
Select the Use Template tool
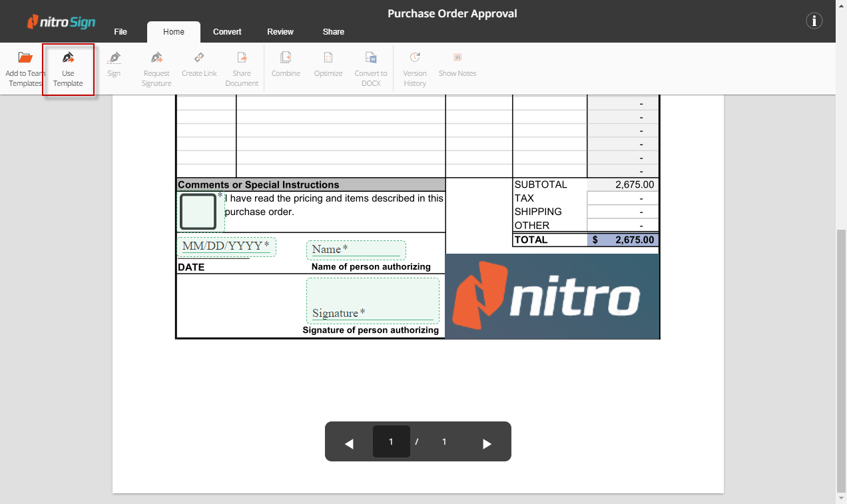coord(68,58)
